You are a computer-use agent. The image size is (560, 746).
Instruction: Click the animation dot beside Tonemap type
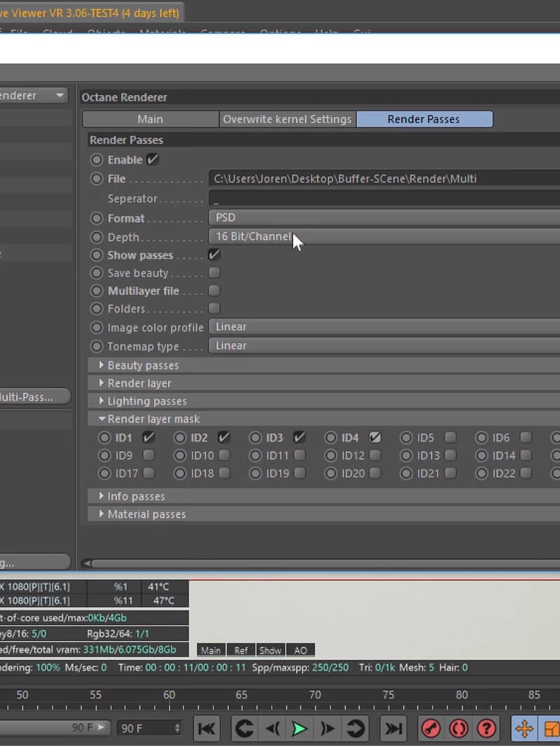click(x=97, y=346)
